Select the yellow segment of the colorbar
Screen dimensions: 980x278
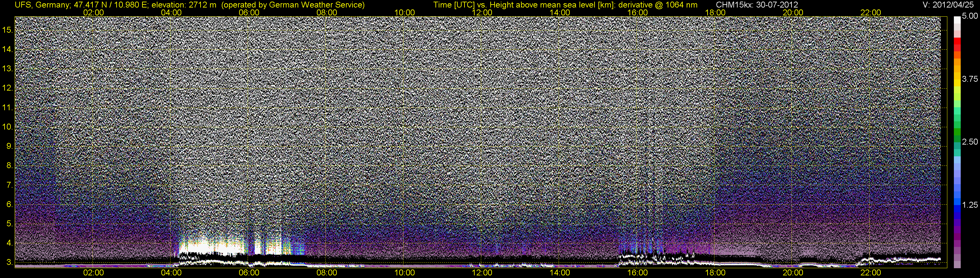click(x=957, y=83)
